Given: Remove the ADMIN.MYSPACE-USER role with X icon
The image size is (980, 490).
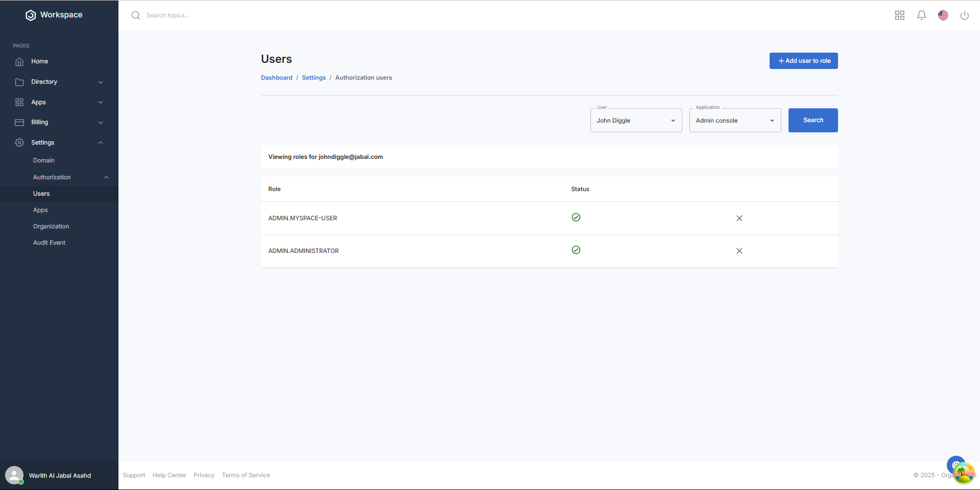Looking at the screenshot, I should click(739, 218).
